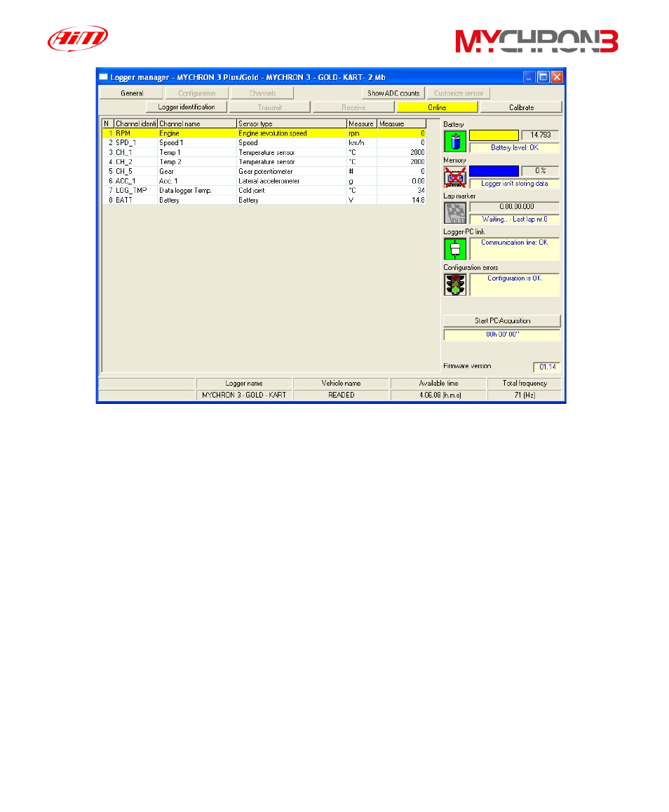Click 'Cold joint' sensor type cell
The image size is (669, 812).
tap(292, 191)
